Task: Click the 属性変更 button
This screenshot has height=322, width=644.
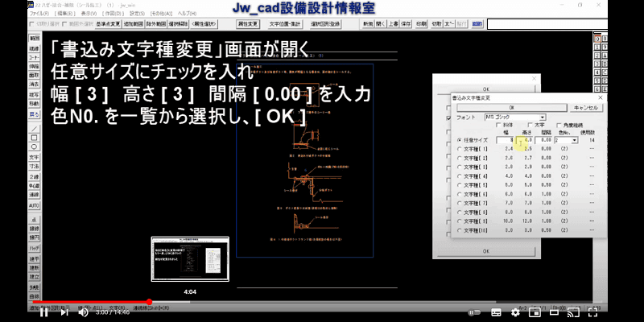Action: tap(249, 24)
